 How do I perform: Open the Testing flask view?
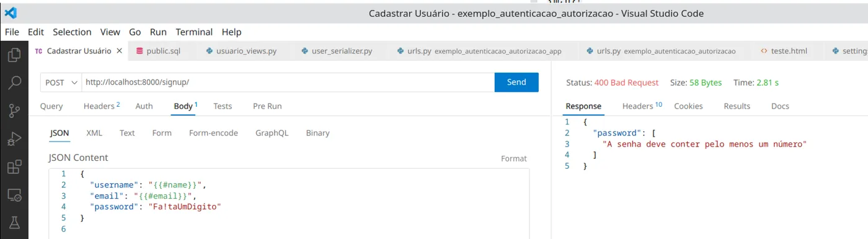[x=14, y=222]
